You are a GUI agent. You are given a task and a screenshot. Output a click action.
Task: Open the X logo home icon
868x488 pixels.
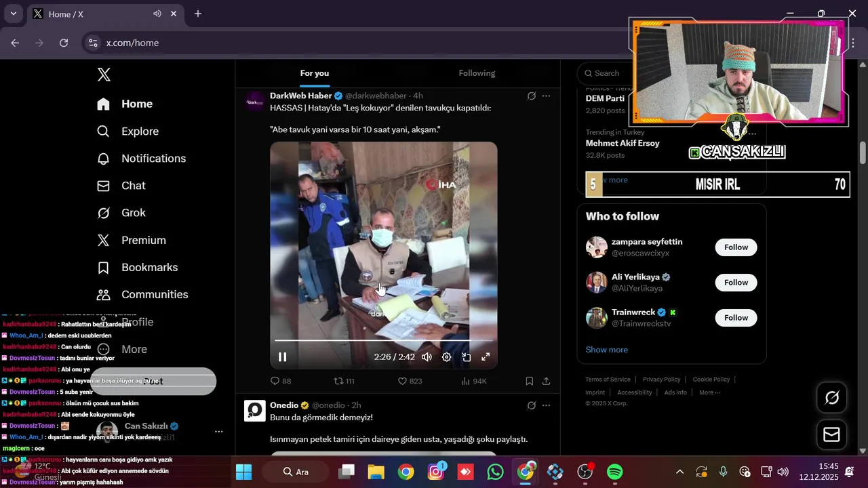(x=104, y=75)
